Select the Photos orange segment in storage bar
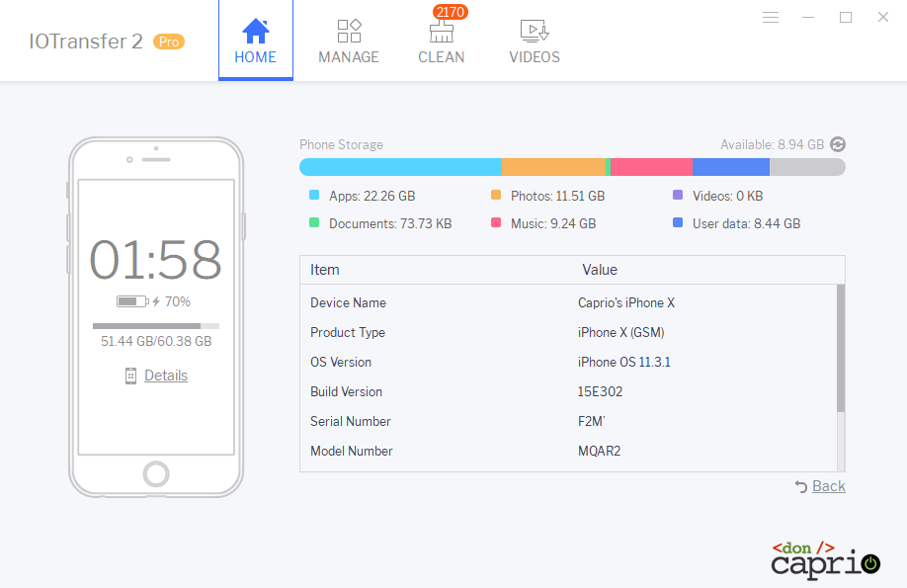The height and width of the screenshot is (588, 907). coord(553,167)
